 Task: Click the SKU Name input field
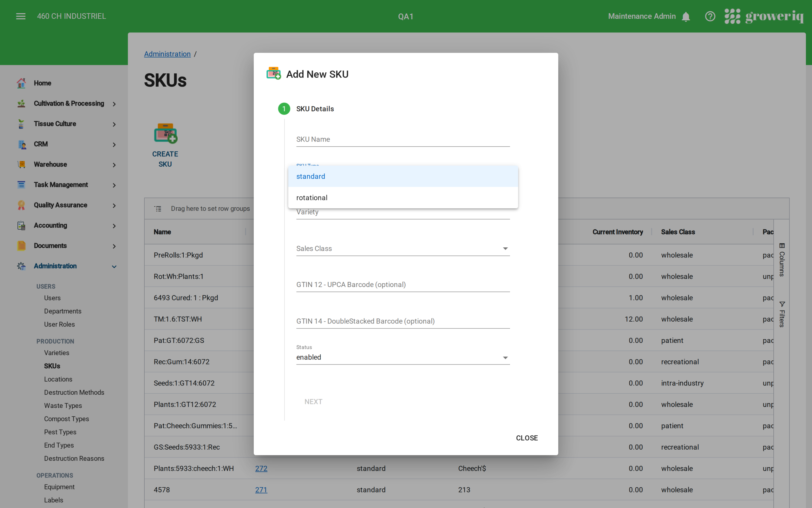[x=403, y=139]
